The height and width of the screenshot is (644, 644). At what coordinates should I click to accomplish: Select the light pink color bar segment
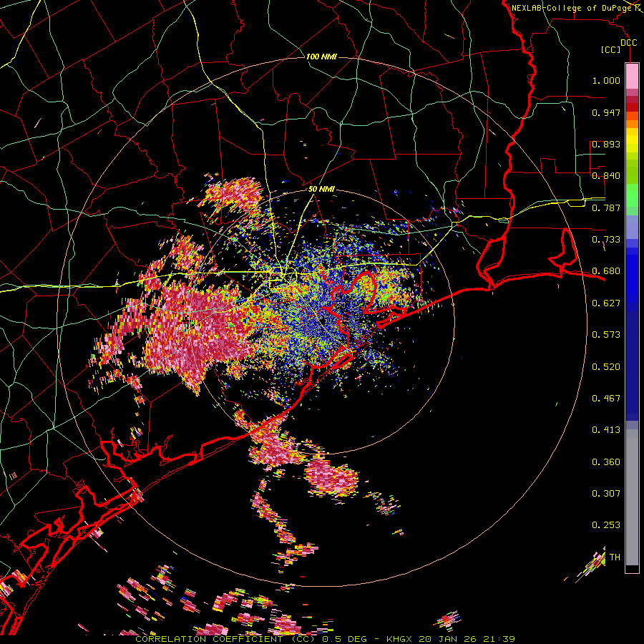632,76
